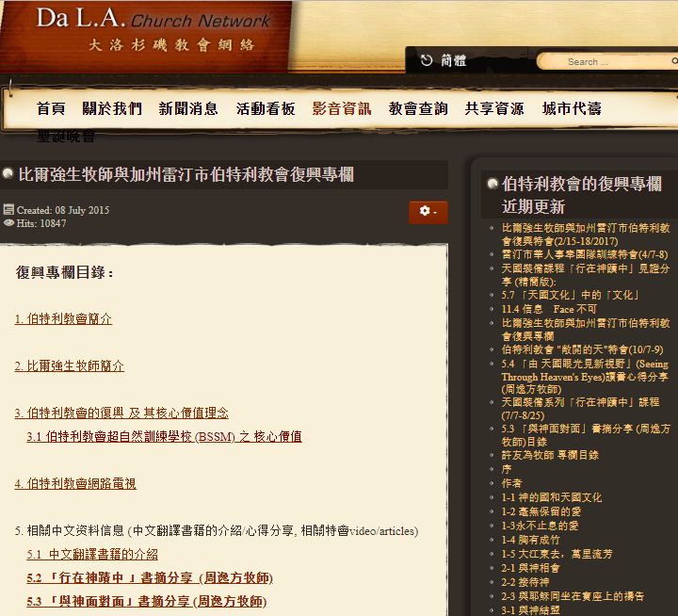Viewport: 678px width, 616px height.
Task: Click the refresh icon beside 簡體
Action: [427, 60]
